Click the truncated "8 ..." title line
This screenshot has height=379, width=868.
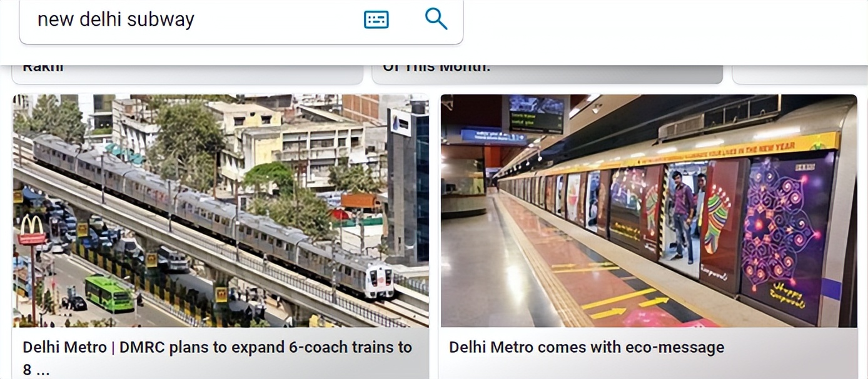tap(36, 370)
